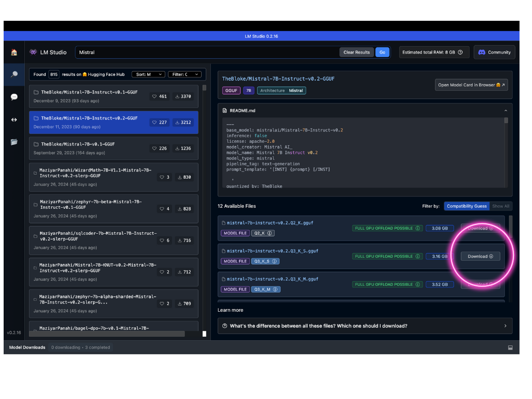Click mistral-7b-instruct-v0.2.Q3_K_M.gguf filename
Screen dimensions: 532x399
tap(272, 279)
